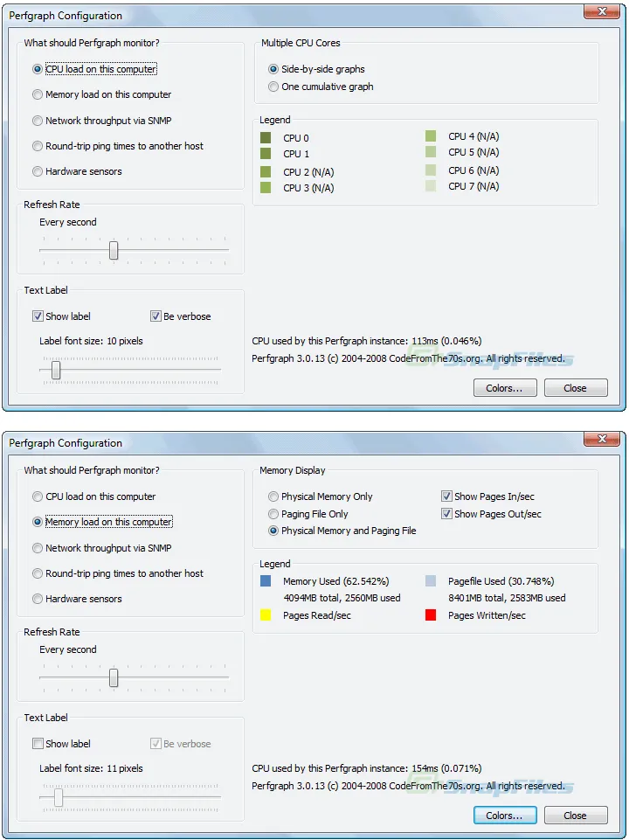Select Paging File Only option
The image size is (629, 840).
[273, 514]
